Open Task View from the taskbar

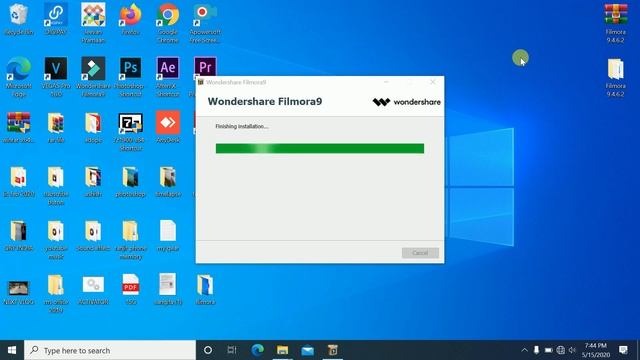coord(232,350)
